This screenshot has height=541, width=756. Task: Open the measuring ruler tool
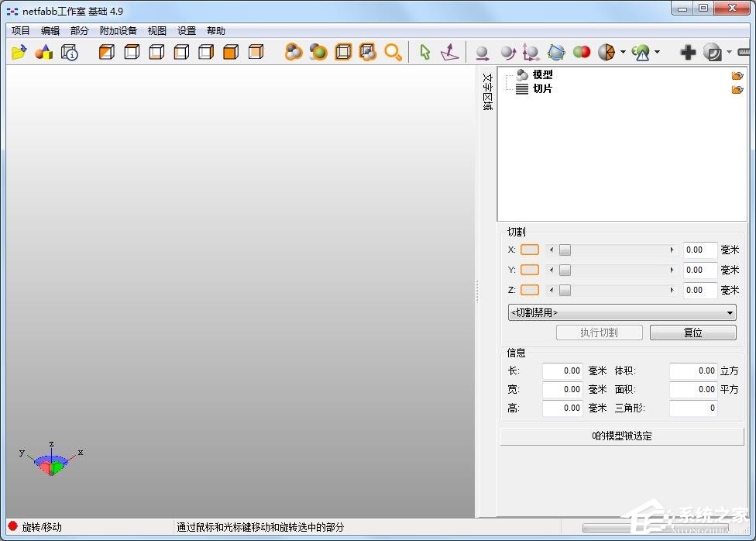(744, 52)
